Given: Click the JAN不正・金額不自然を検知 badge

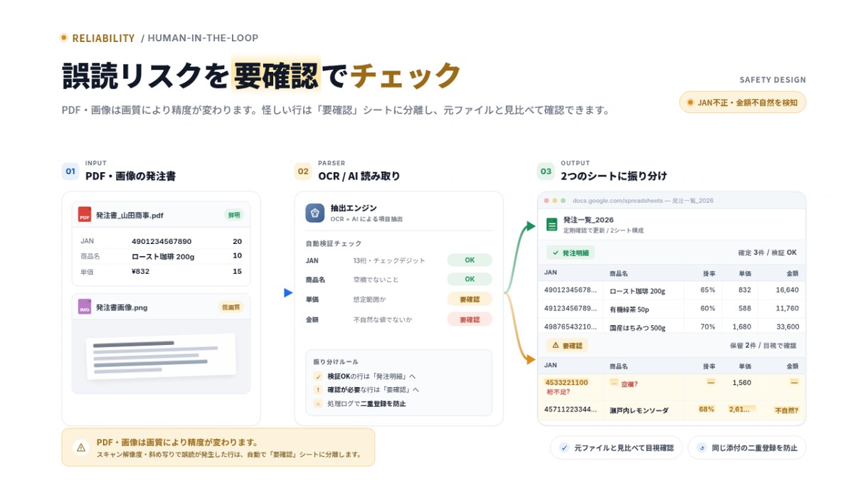Looking at the screenshot, I should coord(743,102).
